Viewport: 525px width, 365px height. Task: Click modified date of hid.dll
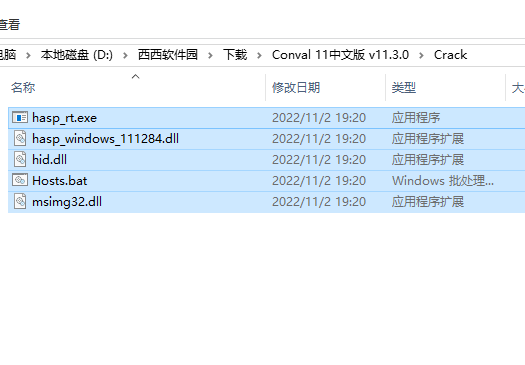[319, 160]
